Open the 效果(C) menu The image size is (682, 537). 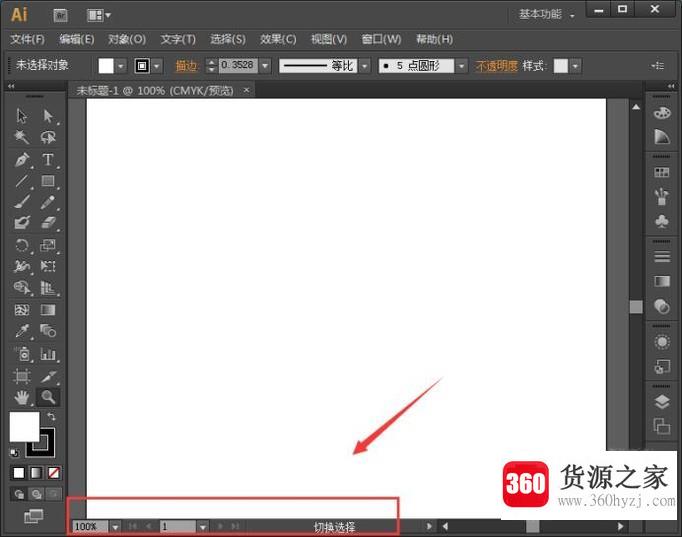[278, 40]
